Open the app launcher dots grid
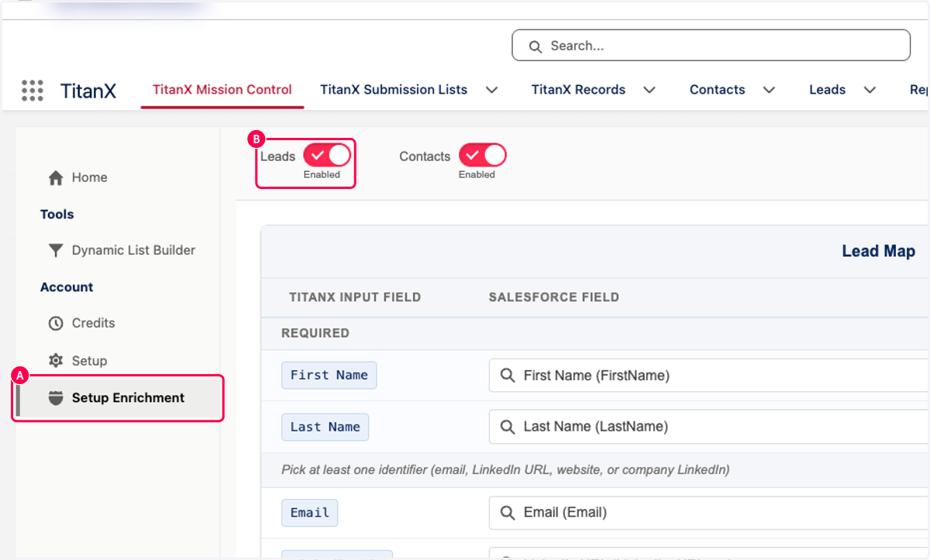The height and width of the screenshot is (560, 930). click(x=33, y=90)
